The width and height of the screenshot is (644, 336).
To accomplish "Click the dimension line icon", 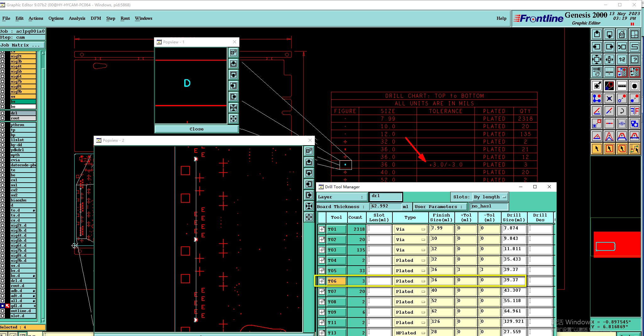I will (622, 124).
